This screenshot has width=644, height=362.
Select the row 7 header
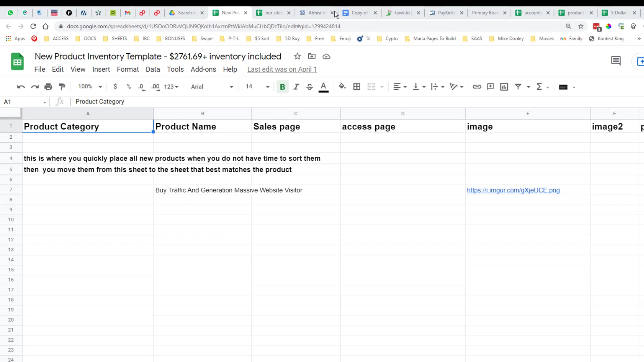click(x=11, y=190)
